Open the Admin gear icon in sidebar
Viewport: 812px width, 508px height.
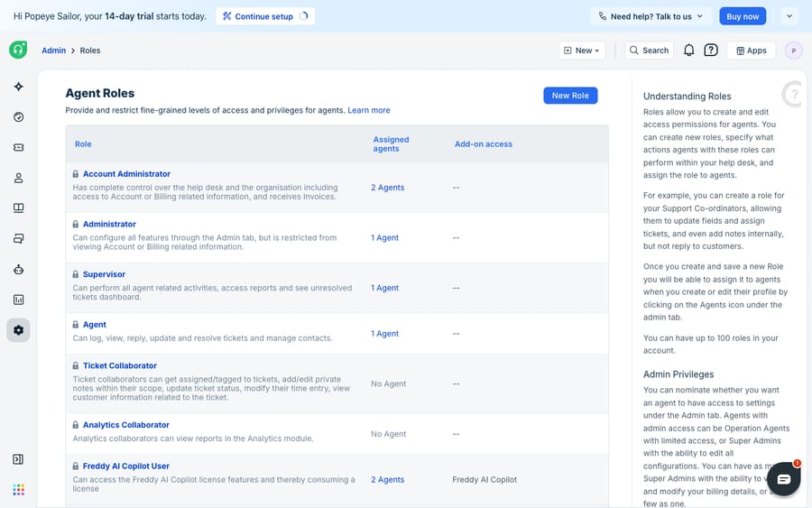pos(19,330)
